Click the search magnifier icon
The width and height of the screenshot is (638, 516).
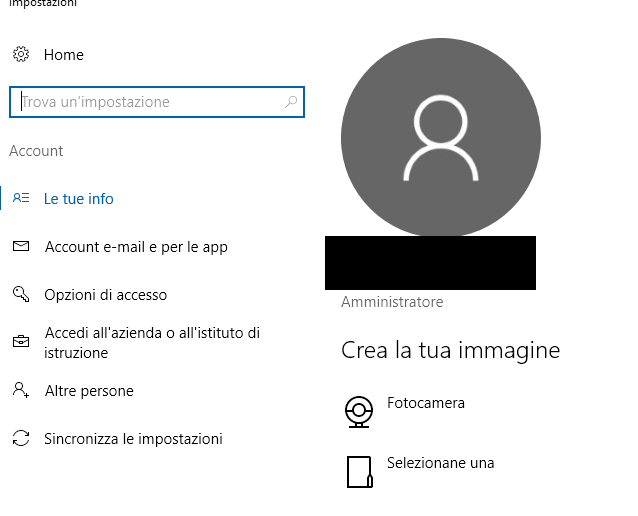[291, 102]
